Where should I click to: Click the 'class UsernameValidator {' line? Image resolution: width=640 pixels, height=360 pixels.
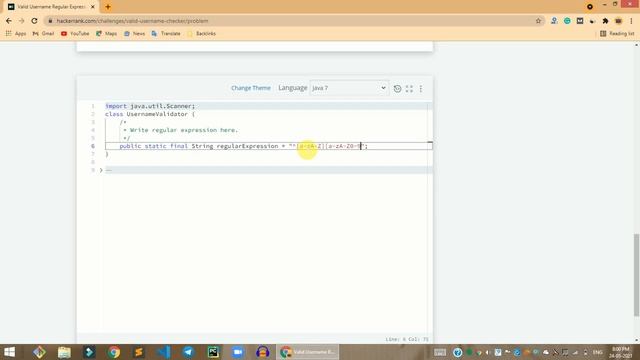[150, 114]
